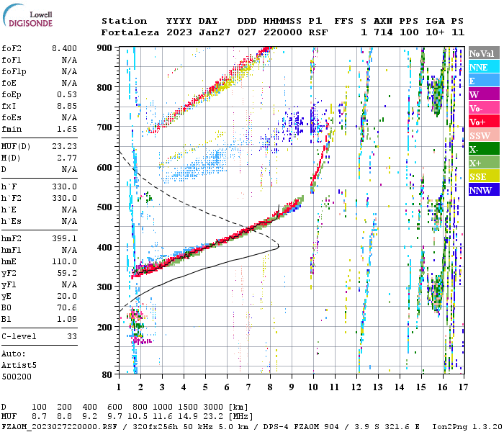Select the Vo+ red legend swatch
The height and width of the screenshot is (432, 504).
(484, 122)
